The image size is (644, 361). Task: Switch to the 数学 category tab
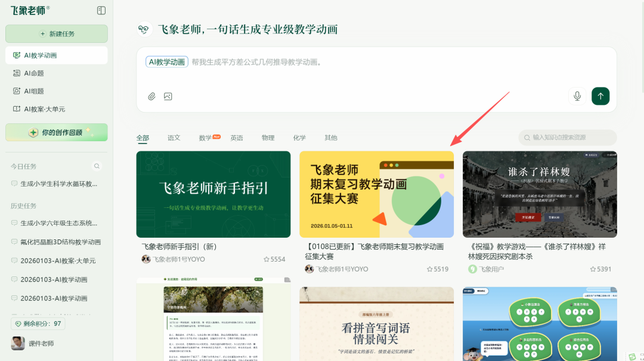point(205,138)
